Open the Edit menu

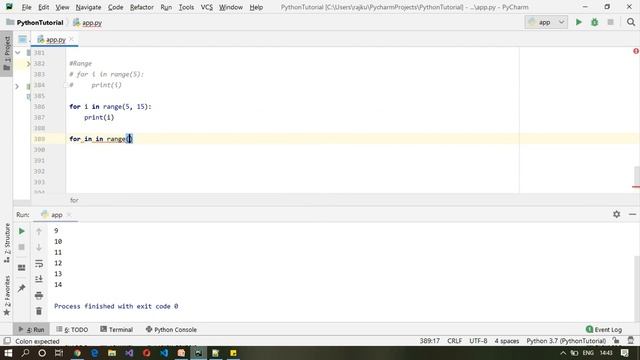click(43, 7)
